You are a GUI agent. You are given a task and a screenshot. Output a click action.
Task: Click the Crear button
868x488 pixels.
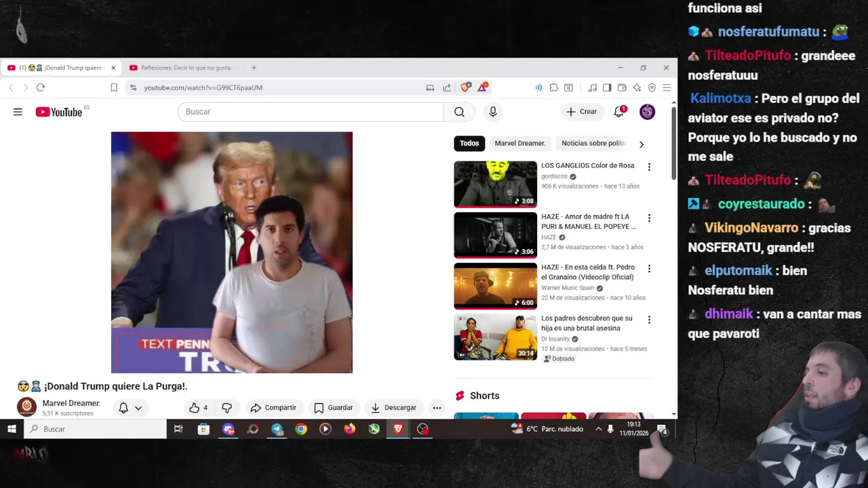582,112
